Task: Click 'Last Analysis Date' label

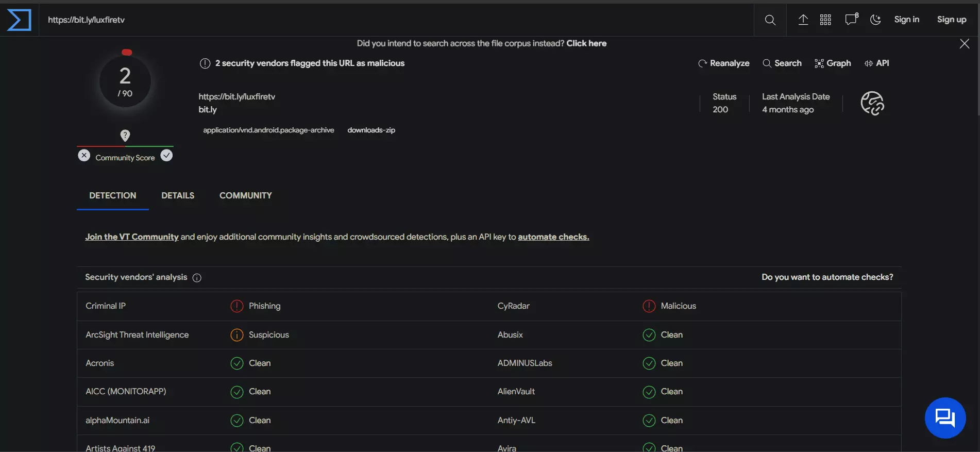Action: pyautogui.click(x=796, y=96)
